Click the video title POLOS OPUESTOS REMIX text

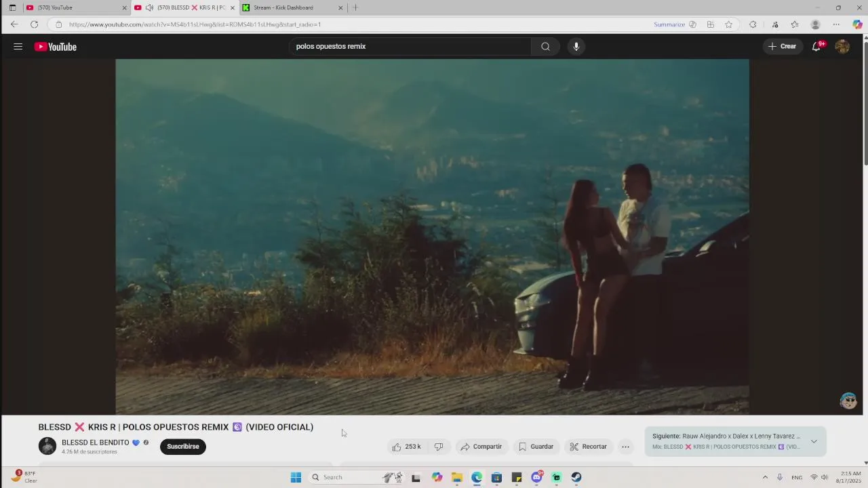(176, 427)
